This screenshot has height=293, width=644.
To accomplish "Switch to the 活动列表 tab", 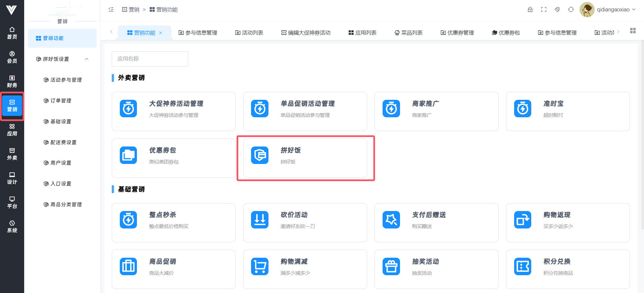I will 249,33.
